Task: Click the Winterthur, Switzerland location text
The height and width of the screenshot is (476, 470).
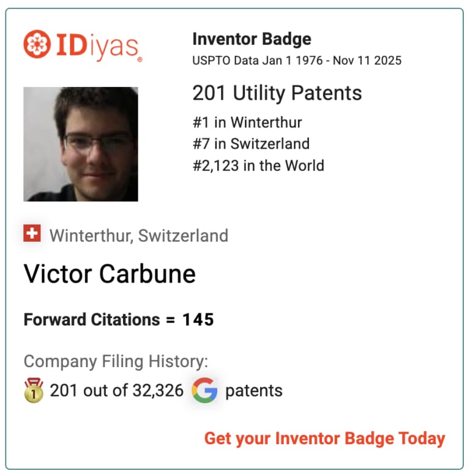Action: [x=139, y=236]
